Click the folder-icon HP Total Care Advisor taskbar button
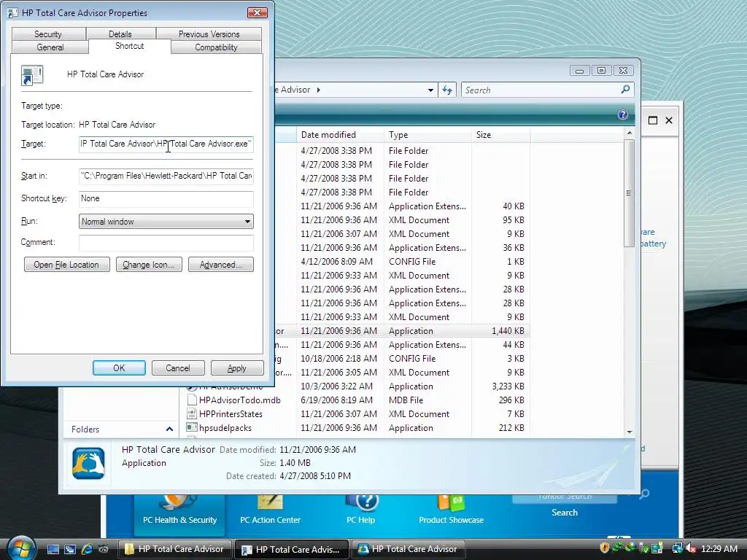The height and width of the screenshot is (560, 747). pyautogui.click(x=174, y=549)
